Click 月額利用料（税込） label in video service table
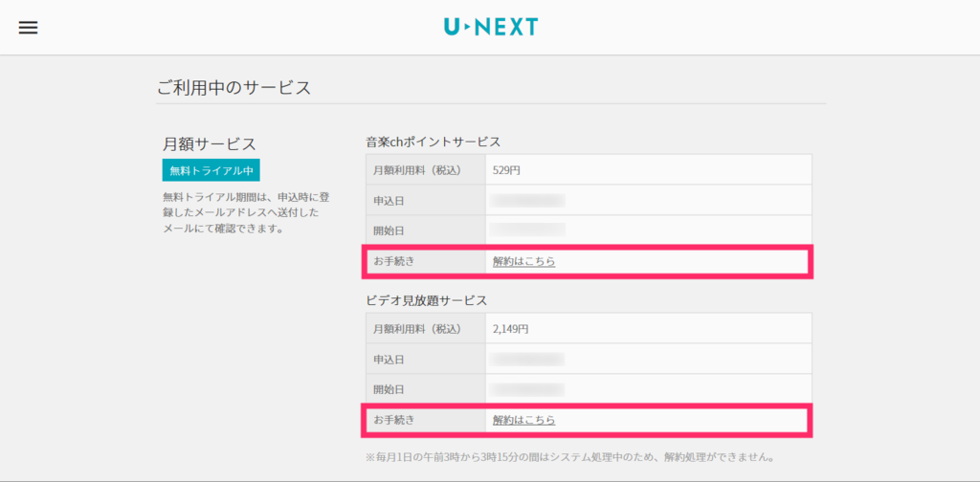Screen dimensions: 980x482 click(417, 328)
